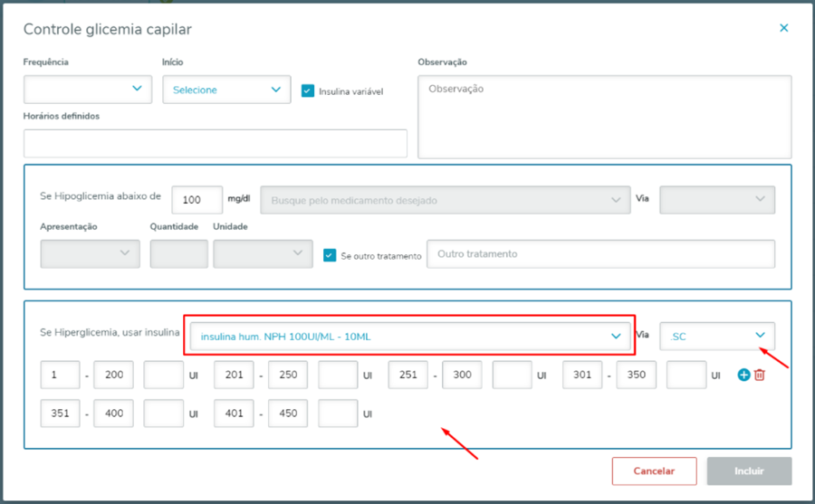815x504 pixels.
Task: Focus the Observação text area
Action: [605, 117]
